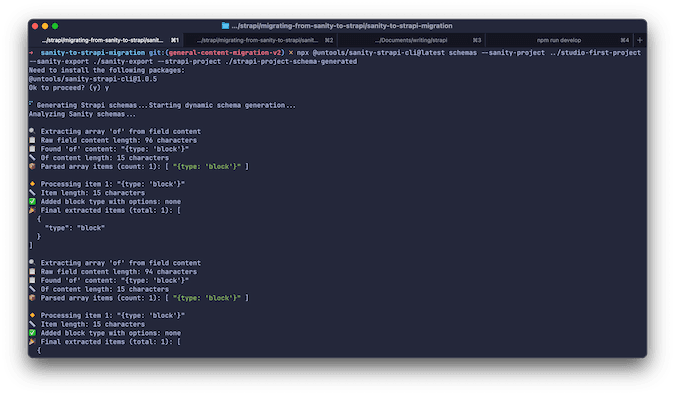Screen dimensions: 675x395
Task: Click 'Raw field content length: 96 characters'
Action: click(x=119, y=140)
